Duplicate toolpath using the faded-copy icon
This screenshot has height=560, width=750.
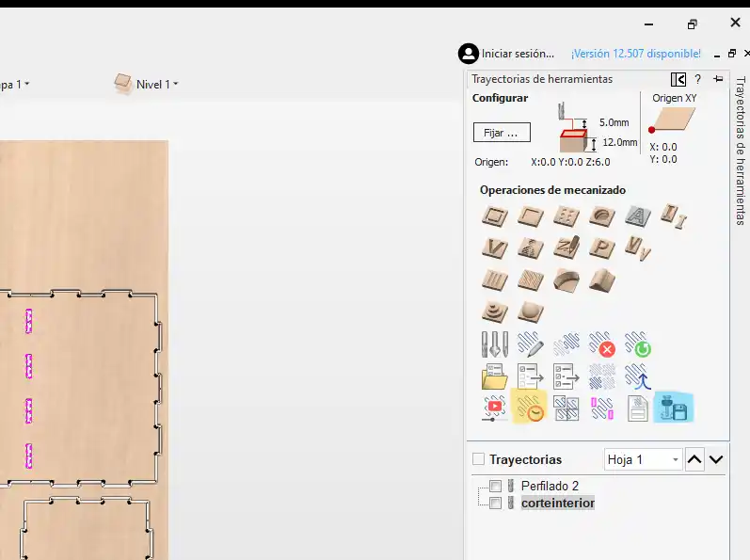566,344
